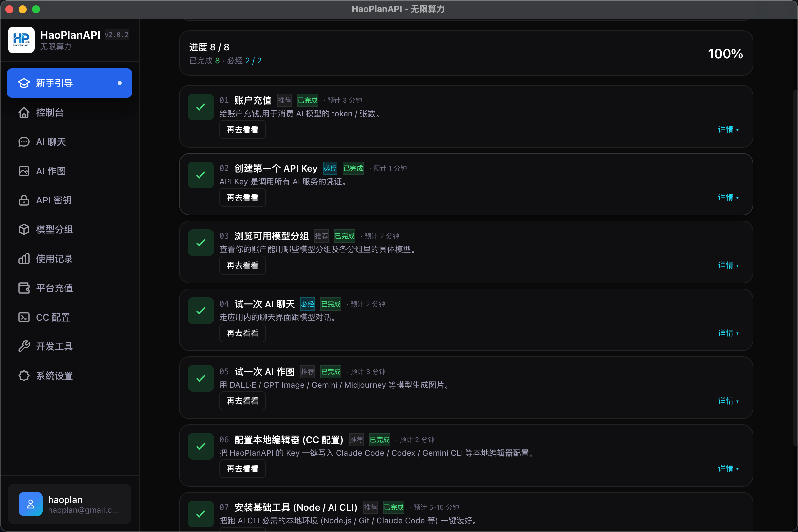This screenshot has width=798, height=532.
Task: Click 再去看看 under 浏览可用模型分组
Action: coord(243,265)
